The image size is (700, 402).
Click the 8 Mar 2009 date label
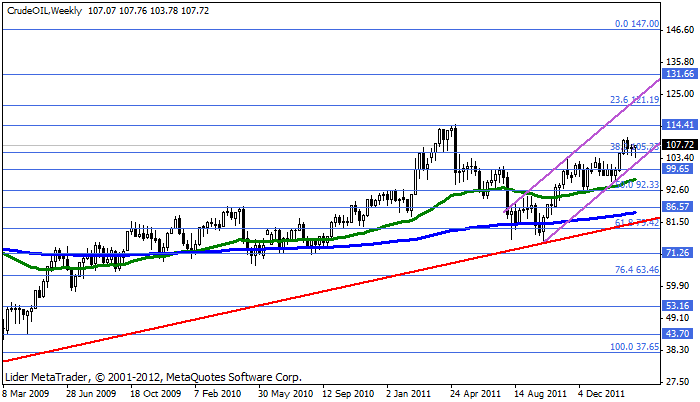tap(28, 394)
